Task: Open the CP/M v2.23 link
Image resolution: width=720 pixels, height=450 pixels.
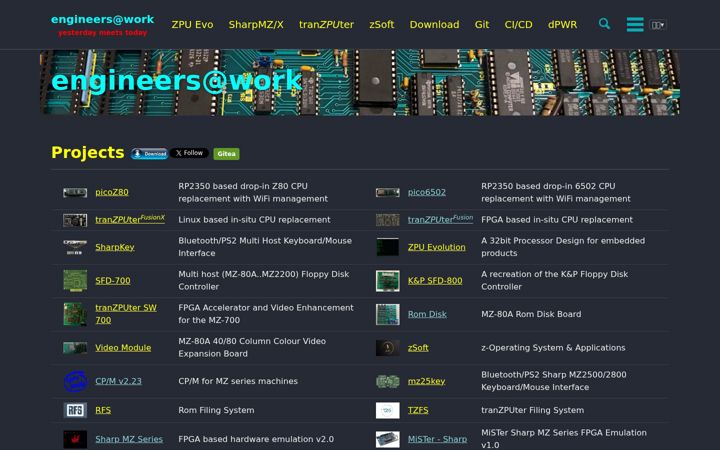Action: 118,381
